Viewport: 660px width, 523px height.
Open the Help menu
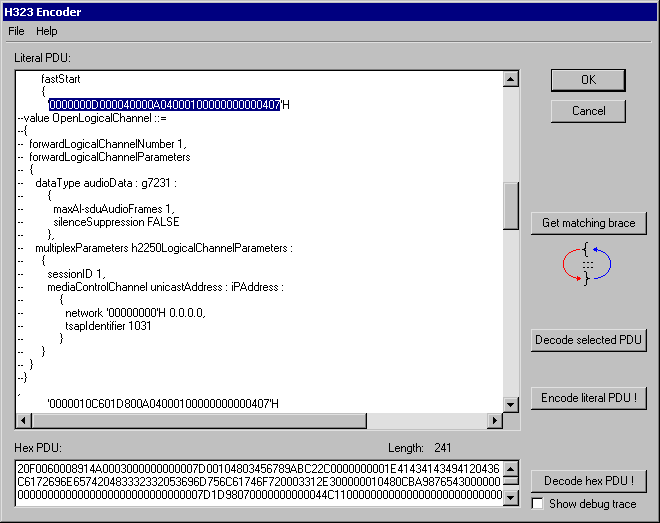[x=46, y=31]
